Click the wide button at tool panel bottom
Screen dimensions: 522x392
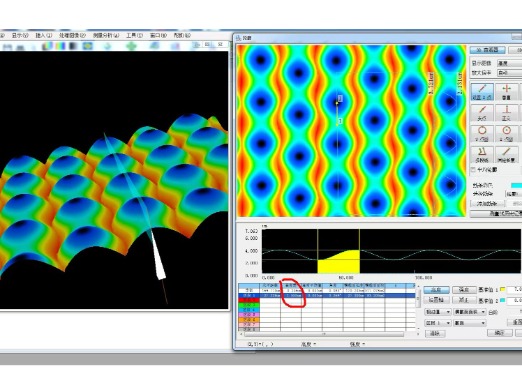pyautogui.click(x=496, y=214)
